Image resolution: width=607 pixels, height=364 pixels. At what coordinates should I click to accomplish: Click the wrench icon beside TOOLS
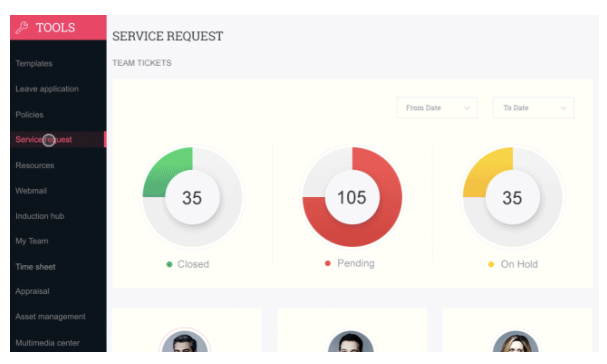22,28
